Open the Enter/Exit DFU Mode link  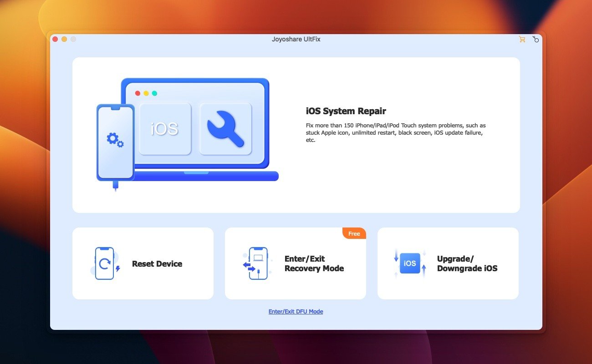(x=296, y=312)
